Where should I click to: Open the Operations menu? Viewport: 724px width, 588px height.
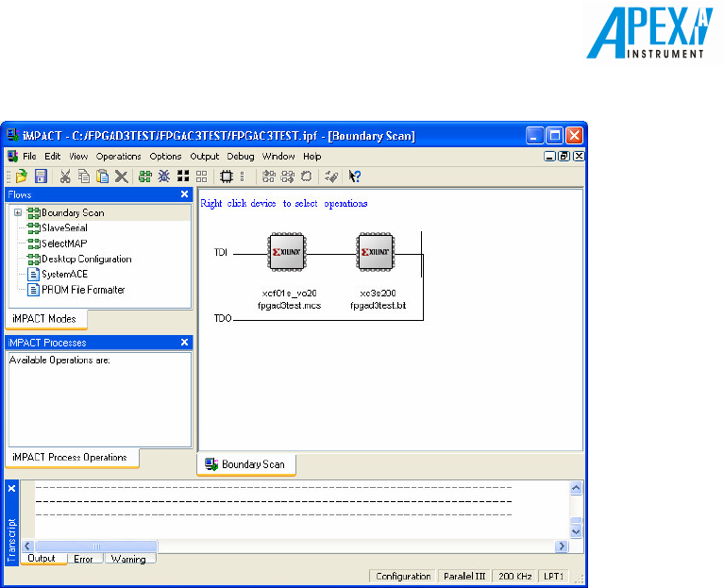(119, 157)
